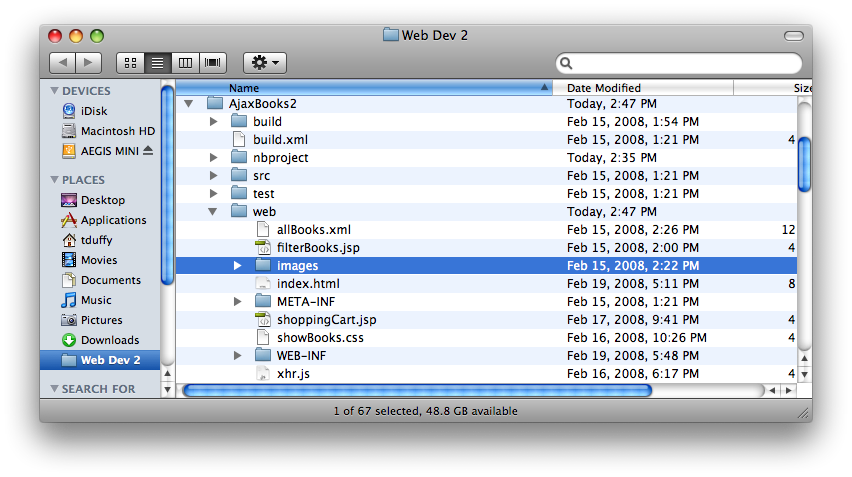The width and height of the screenshot is (852, 477).
Task: Open the Action gear dropdown menu
Action: coord(265,63)
